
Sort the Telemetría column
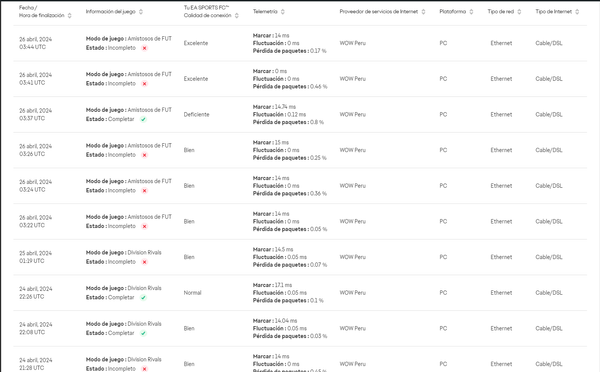point(282,12)
